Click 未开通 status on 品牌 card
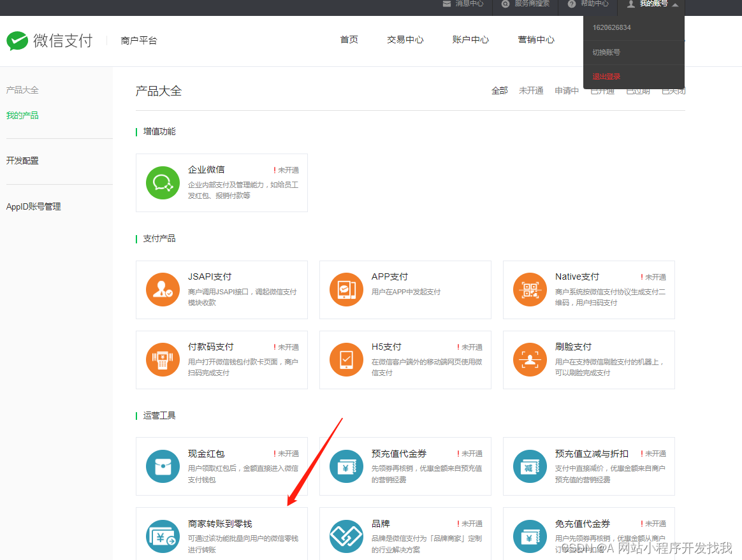Screen dimensions: 742x560 469,524
